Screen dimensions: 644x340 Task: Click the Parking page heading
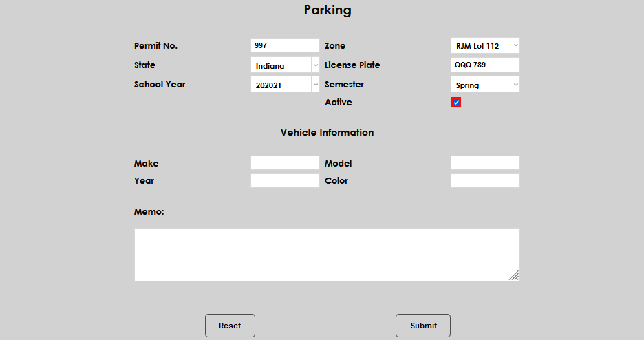click(x=328, y=10)
